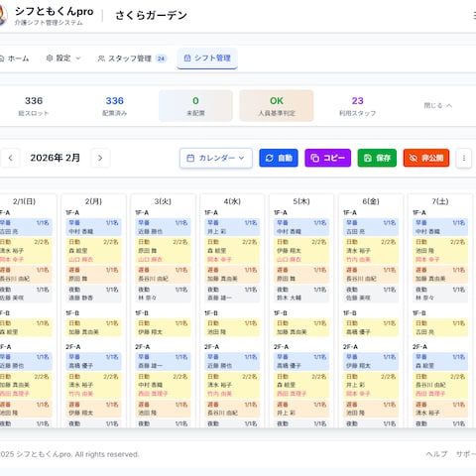Select the シフト管理 tab
This screenshot has height=476, width=476.
coord(207,59)
